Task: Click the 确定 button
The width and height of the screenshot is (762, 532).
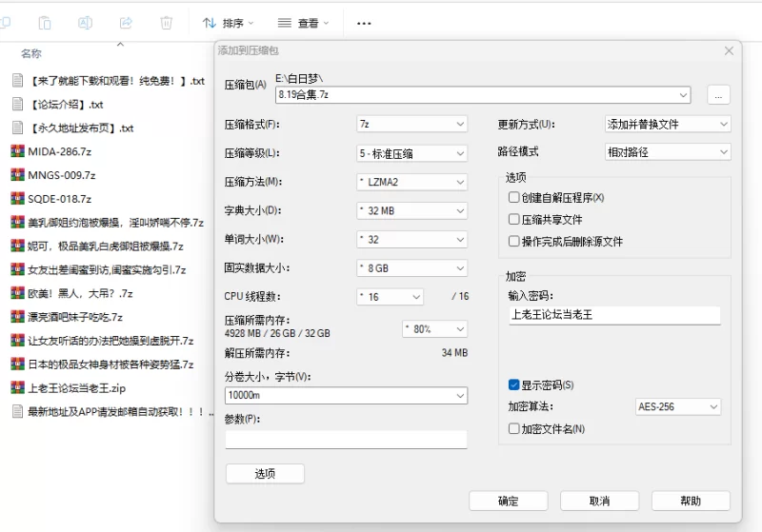Action: click(x=509, y=501)
